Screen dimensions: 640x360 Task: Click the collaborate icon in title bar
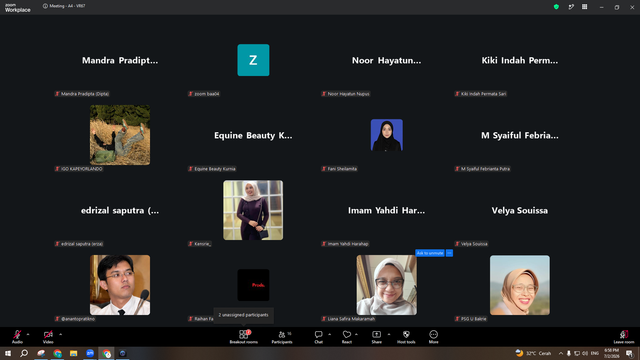coord(571,7)
